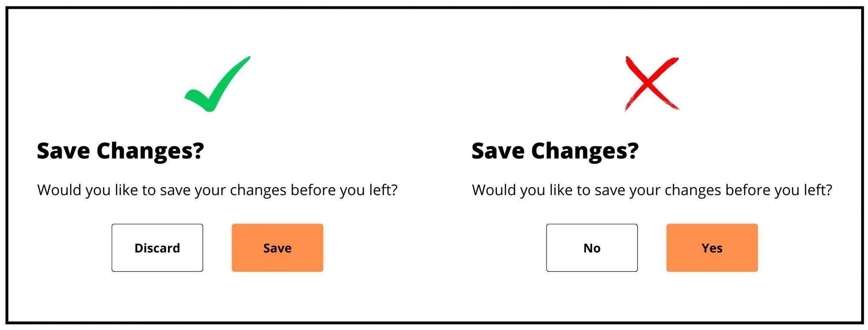Confirm with the orange Yes button
Screen dimensions: 868x330
click(712, 248)
